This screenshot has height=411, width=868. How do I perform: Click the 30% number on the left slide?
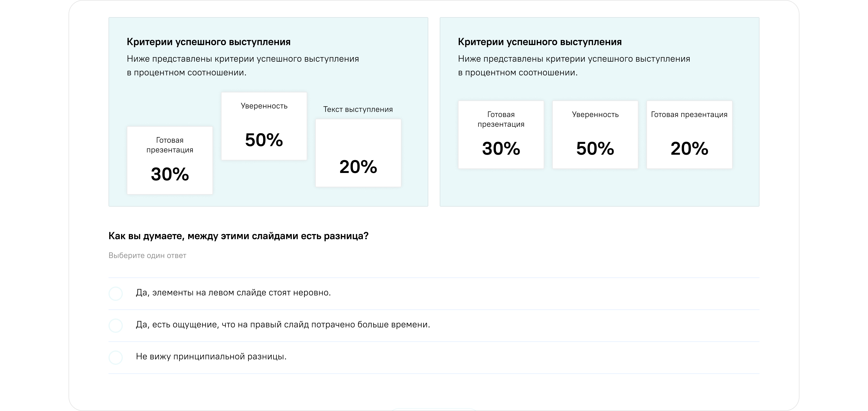point(170,174)
